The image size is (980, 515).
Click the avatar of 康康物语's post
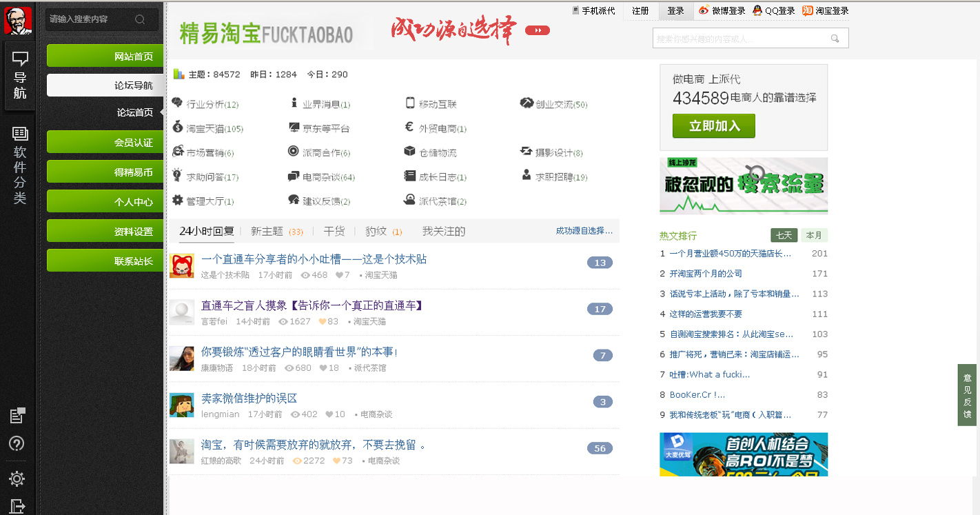tap(182, 358)
